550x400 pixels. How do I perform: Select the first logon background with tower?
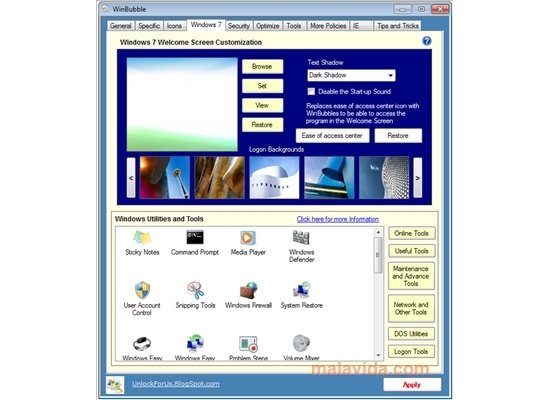(165, 178)
